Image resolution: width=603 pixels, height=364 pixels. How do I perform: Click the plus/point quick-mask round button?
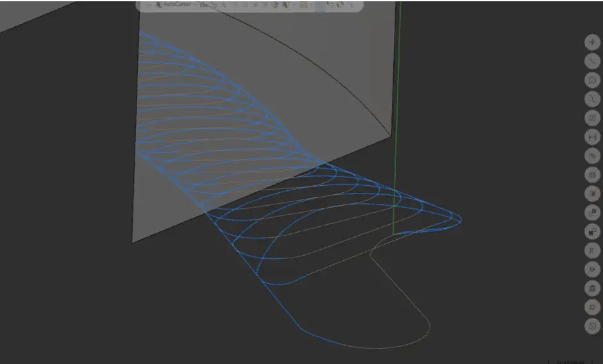592,42
